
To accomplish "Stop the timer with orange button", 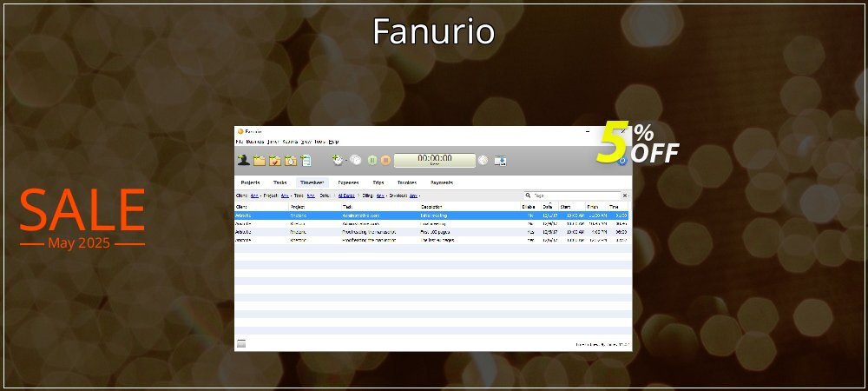I will pos(386,160).
